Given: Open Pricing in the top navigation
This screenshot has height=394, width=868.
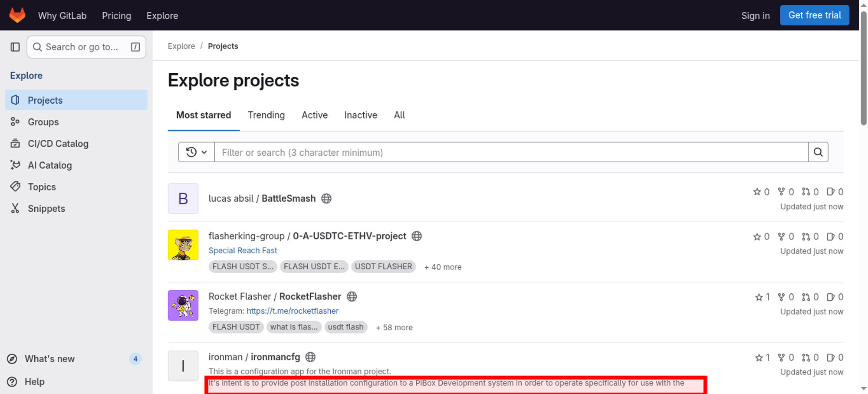Looking at the screenshot, I should click(x=116, y=16).
